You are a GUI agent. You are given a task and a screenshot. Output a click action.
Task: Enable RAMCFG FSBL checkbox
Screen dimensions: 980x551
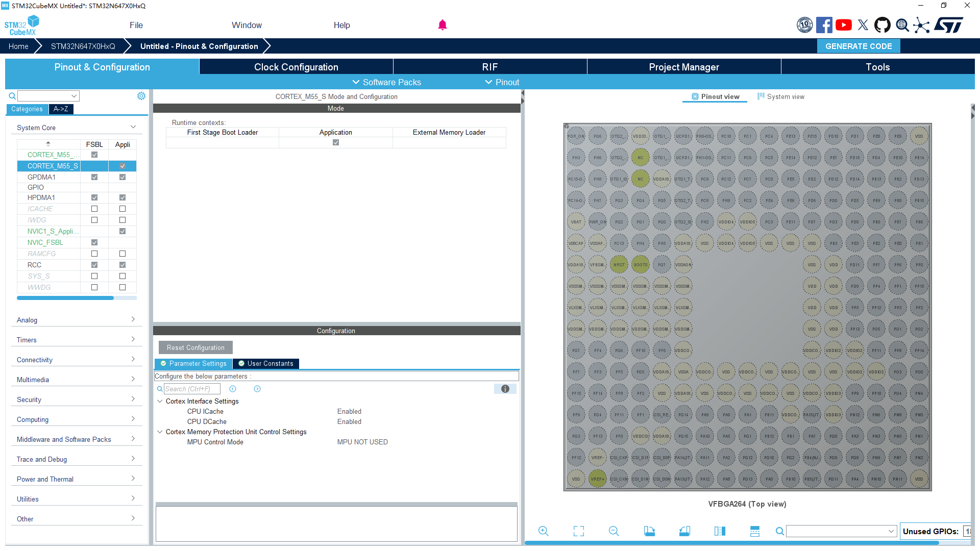pyautogui.click(x=94, y=254)
